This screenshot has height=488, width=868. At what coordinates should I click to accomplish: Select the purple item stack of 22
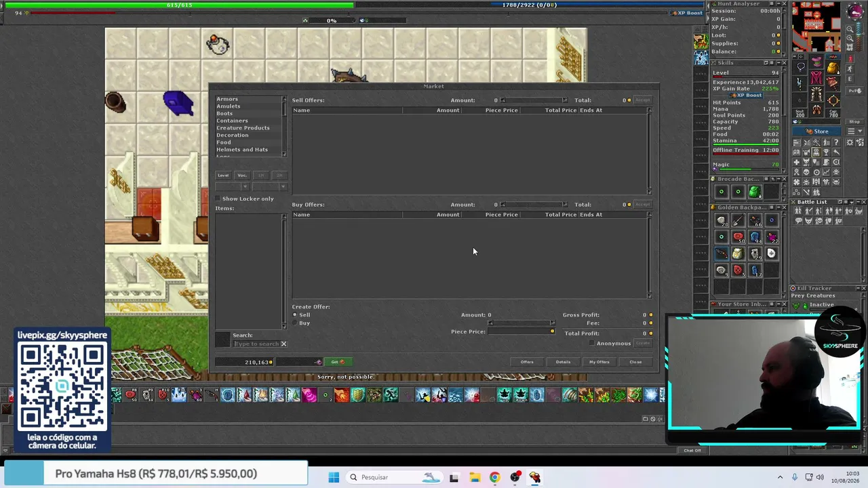tap(771, 237)
